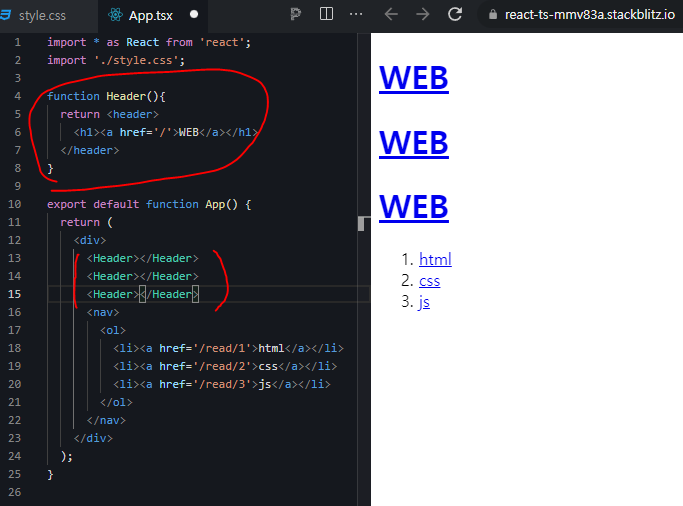683x506 pixels.
Task: Click the closing </div> tag line
Action: click(x=93, y=438)
